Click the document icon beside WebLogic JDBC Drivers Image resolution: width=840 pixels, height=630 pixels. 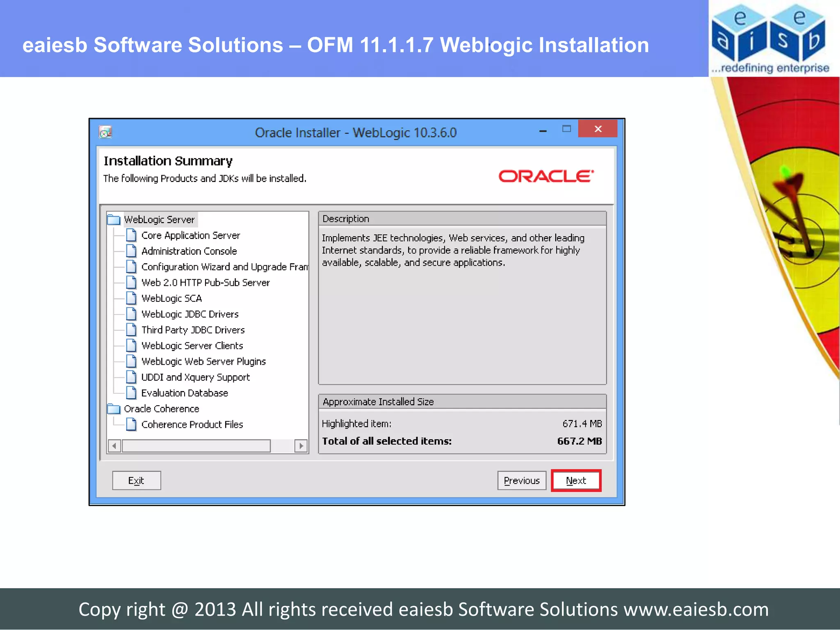(131, 314)
